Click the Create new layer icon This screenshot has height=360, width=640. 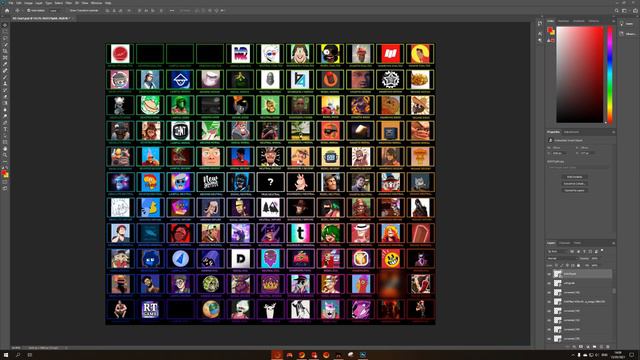(x=601, y=347)
